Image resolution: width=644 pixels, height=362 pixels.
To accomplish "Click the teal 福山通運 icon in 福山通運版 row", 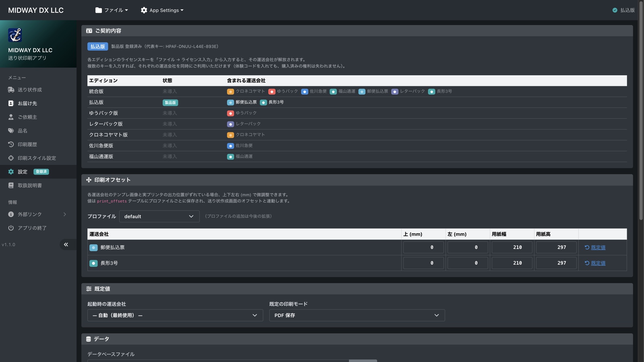I will point(230,157).
